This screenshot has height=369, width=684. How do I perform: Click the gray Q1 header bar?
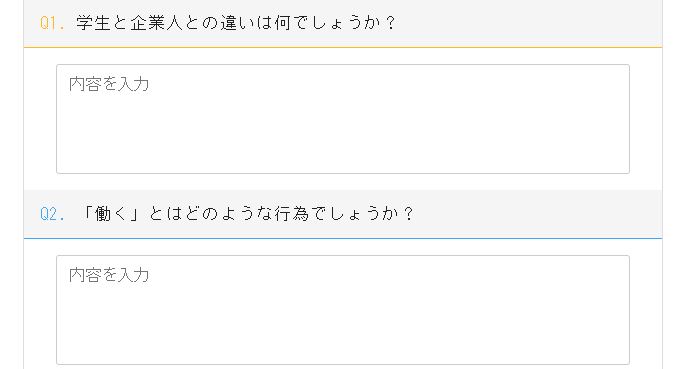pyautogui.click(x=343, y=23)
